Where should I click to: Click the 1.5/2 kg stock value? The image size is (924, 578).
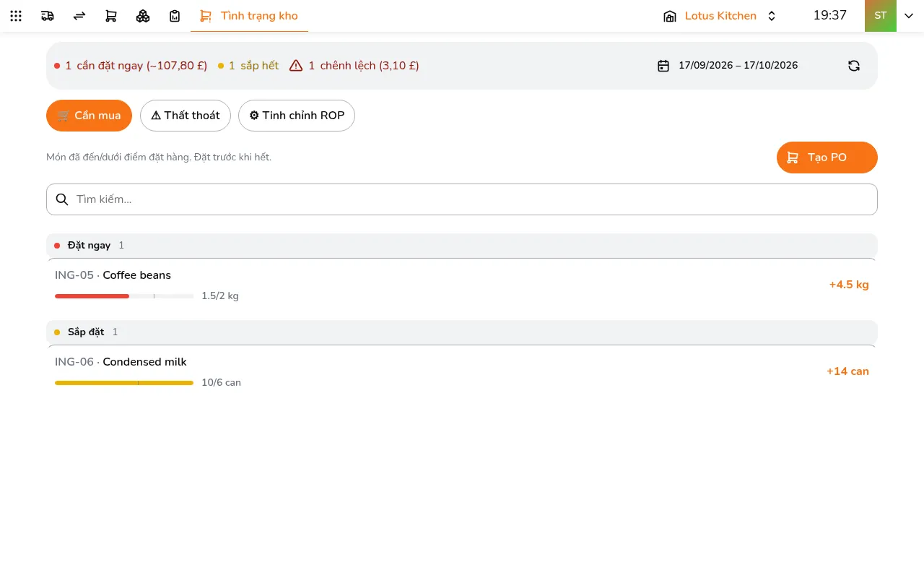tap(220, 296)
